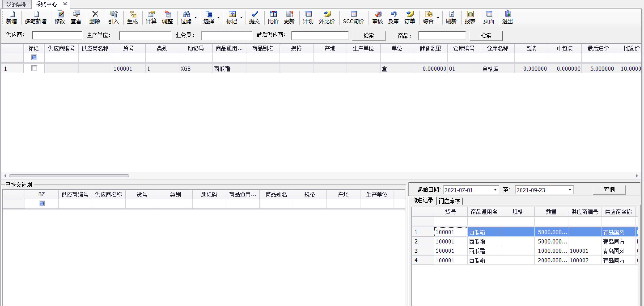644x306 pixels.
Task: Open the 起始日期 2021-07-01 date dropdown
Action: [x=495, y=190]
